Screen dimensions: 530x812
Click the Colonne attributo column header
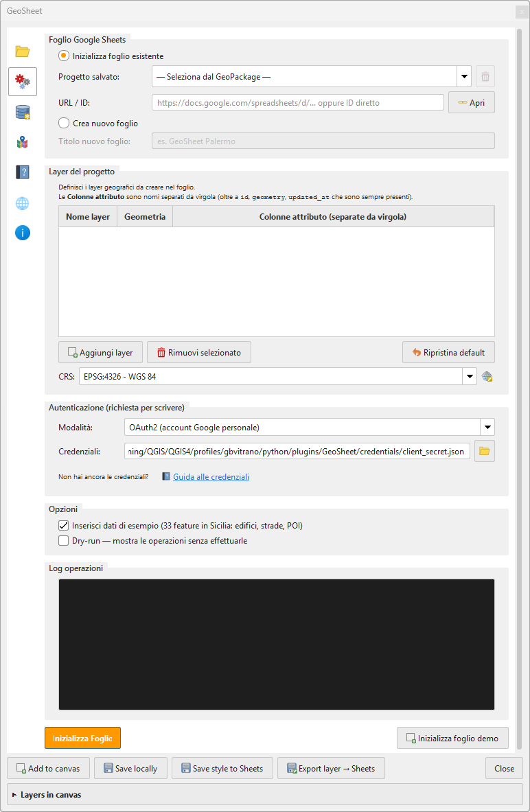click(333, 216)
